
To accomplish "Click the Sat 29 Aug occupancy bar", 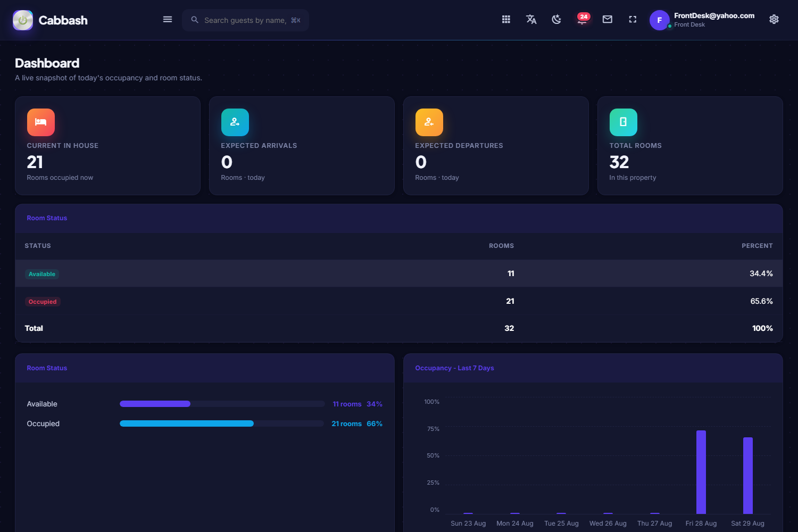I will point(748,475).
